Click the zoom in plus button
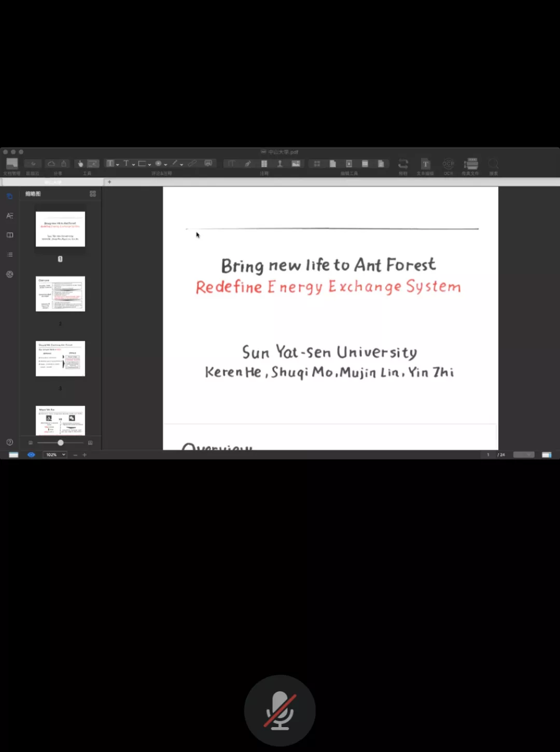560x752 pixels. click(85, 455)
